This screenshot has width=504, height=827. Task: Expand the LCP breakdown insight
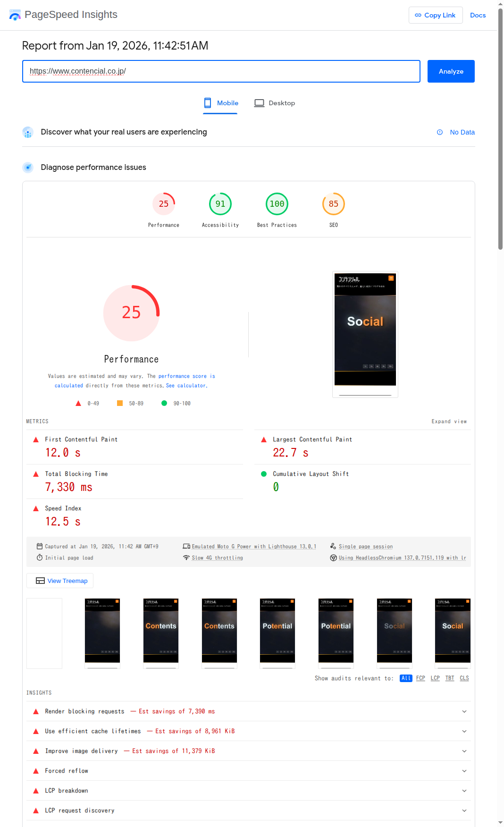[x=249, y=791]
